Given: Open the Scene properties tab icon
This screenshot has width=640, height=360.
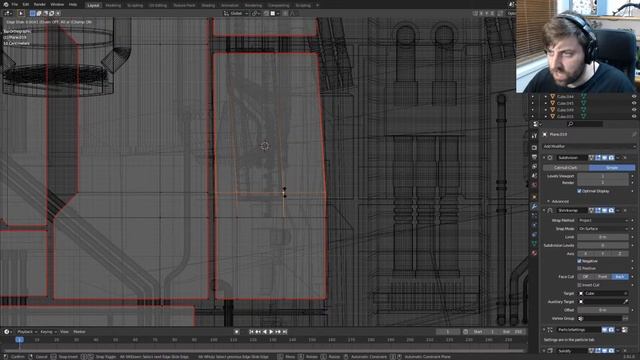Looking at the screenshot, I should (534, 176).
